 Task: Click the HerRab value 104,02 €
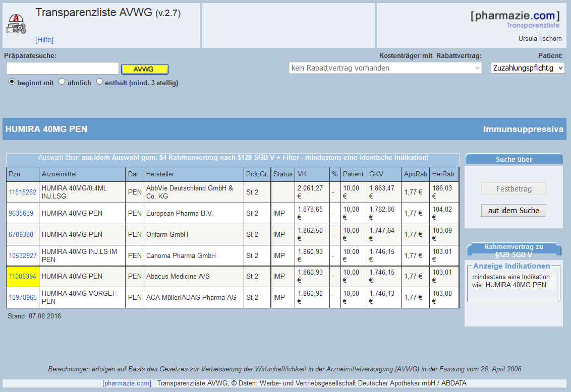coord(444,213)
